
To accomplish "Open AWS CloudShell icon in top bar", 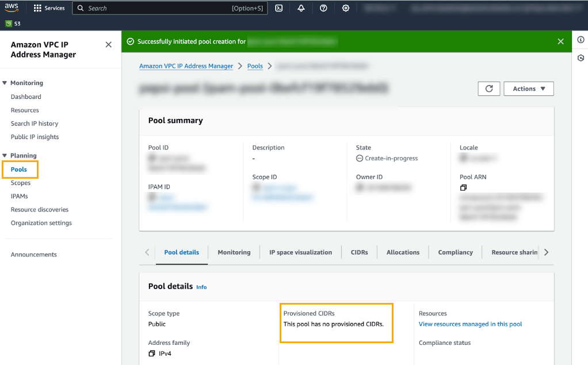I will coord(279,8).
